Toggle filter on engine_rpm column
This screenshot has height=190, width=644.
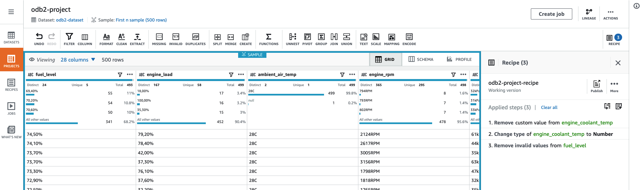[x=453, y=75]
